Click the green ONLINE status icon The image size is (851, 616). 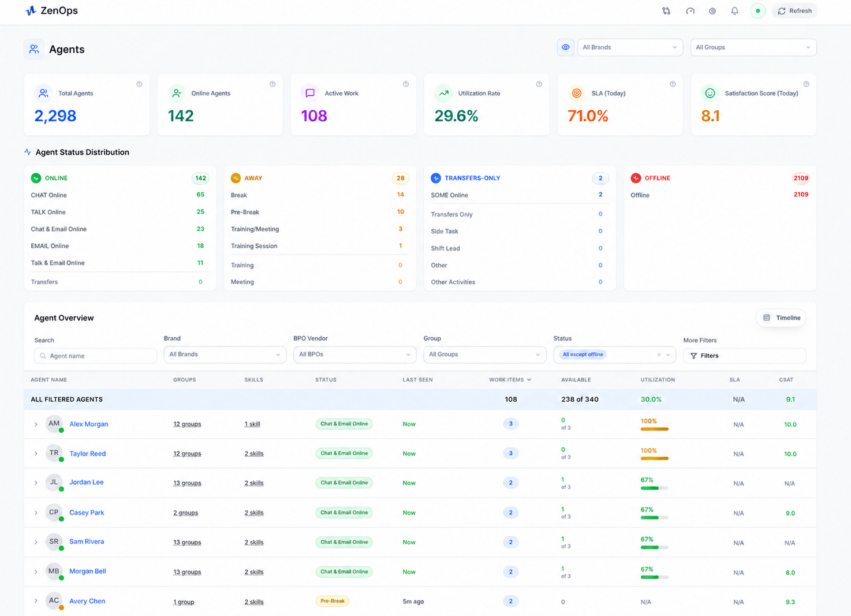pos(36,178)
